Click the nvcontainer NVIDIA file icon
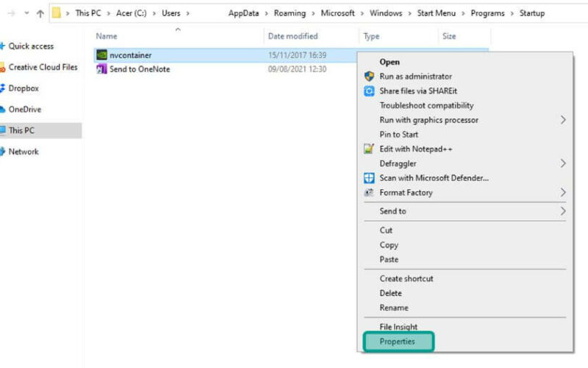 click(x=101, y=54)
